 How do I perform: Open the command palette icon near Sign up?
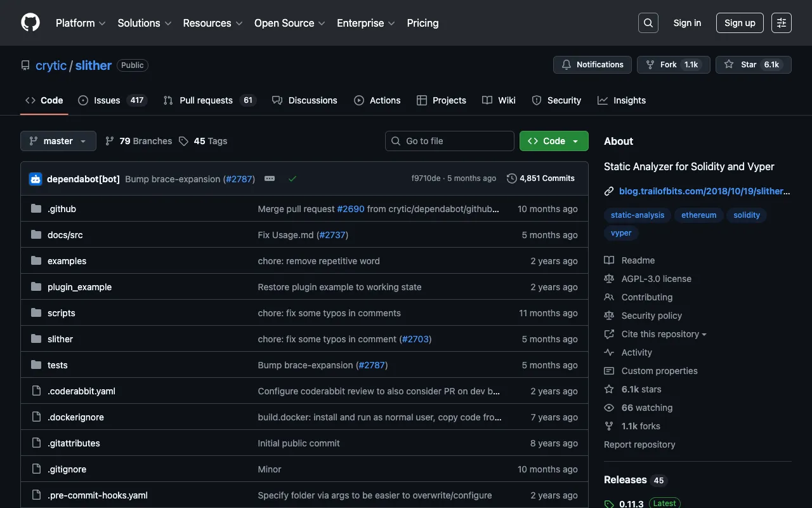781,22
